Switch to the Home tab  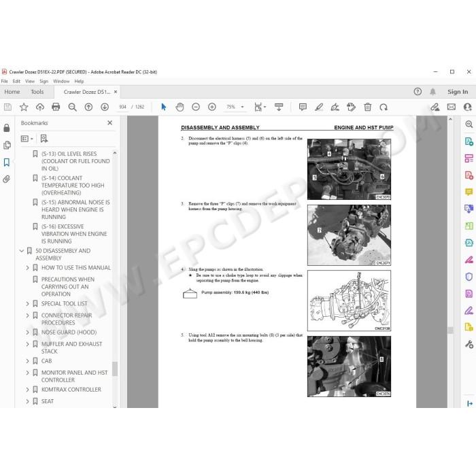pyautogui.click(x=12, y=92)
